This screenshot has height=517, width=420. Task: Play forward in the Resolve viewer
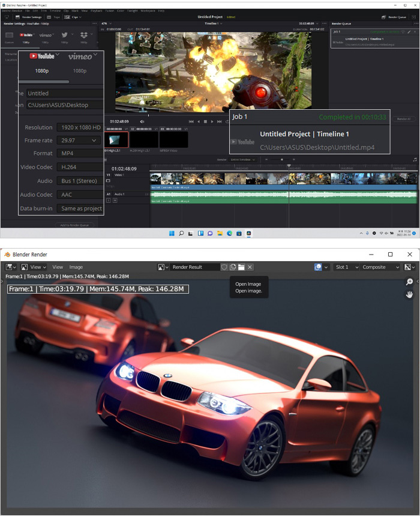tap(212, 122)
